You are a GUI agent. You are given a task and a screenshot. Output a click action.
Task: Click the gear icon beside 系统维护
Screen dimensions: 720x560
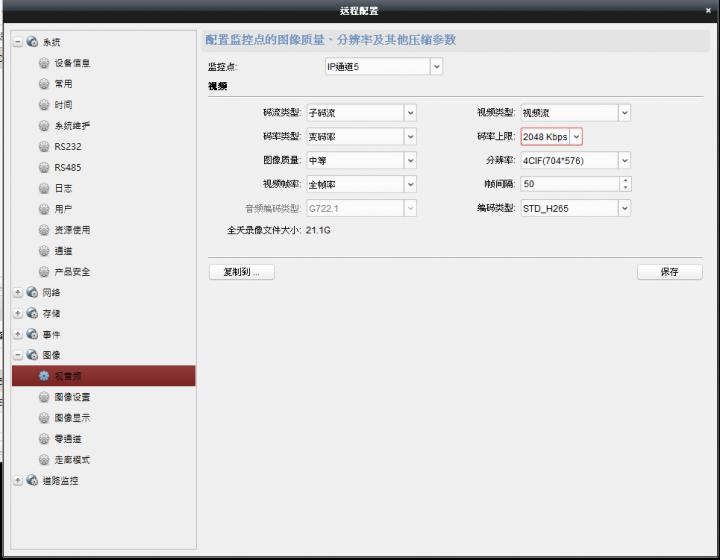click(x=44, y=125)
